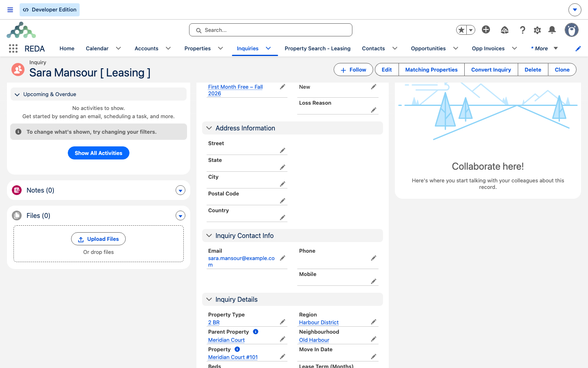Open the Meridian Court #101 property link

(x=233, y=357)
